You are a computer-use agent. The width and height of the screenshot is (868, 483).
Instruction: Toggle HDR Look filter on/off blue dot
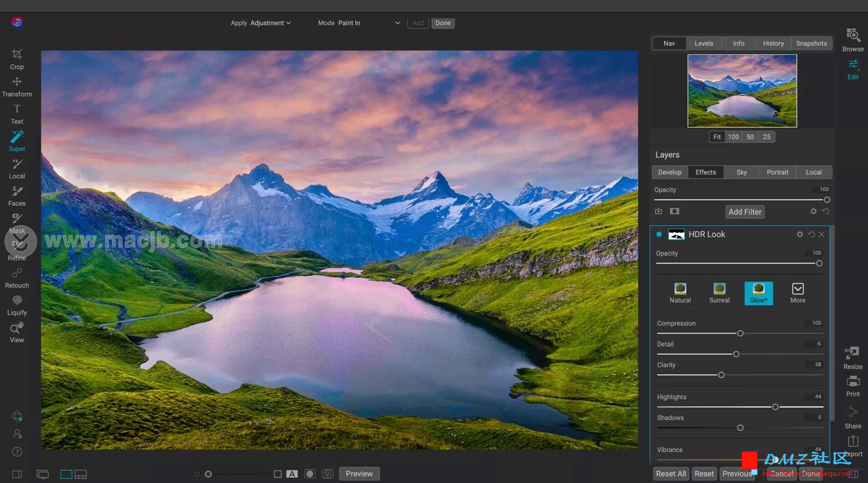click(x=659, y=234)
